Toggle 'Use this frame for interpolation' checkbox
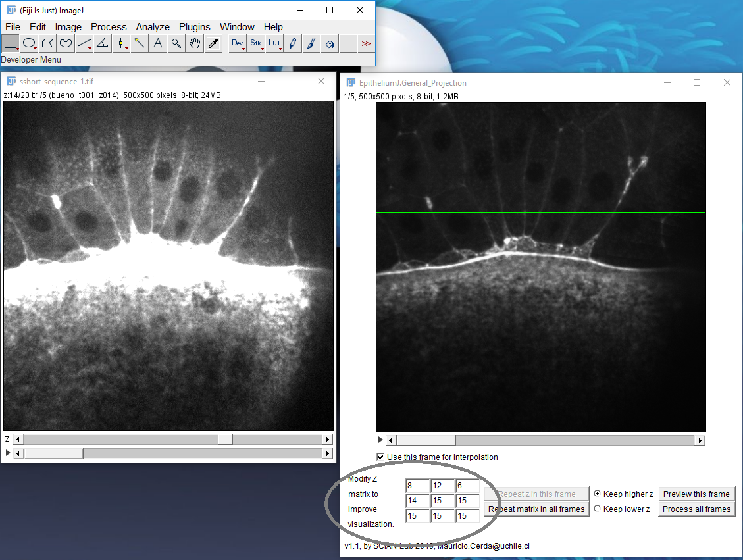The width and height of the screenshot is (743, 560). pos(380,457)
